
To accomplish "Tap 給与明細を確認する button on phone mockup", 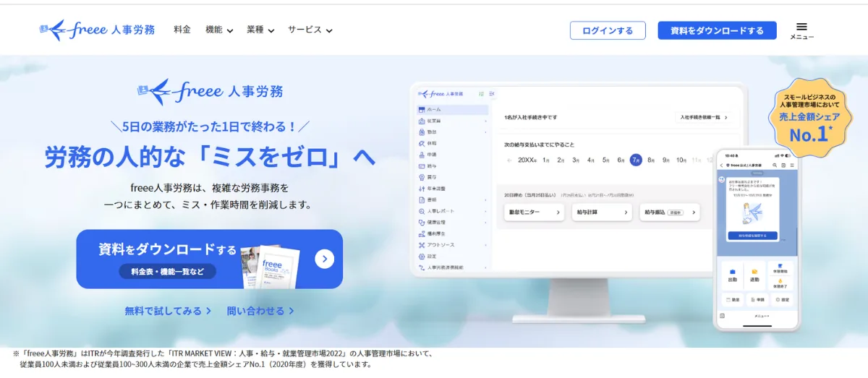I will (x=752, y=236).
